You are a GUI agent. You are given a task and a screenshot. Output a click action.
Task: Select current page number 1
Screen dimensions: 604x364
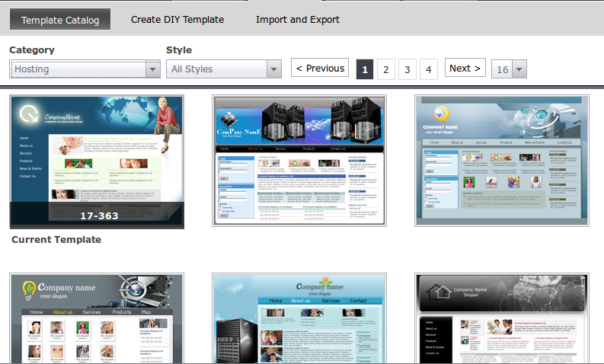[365, 69]
